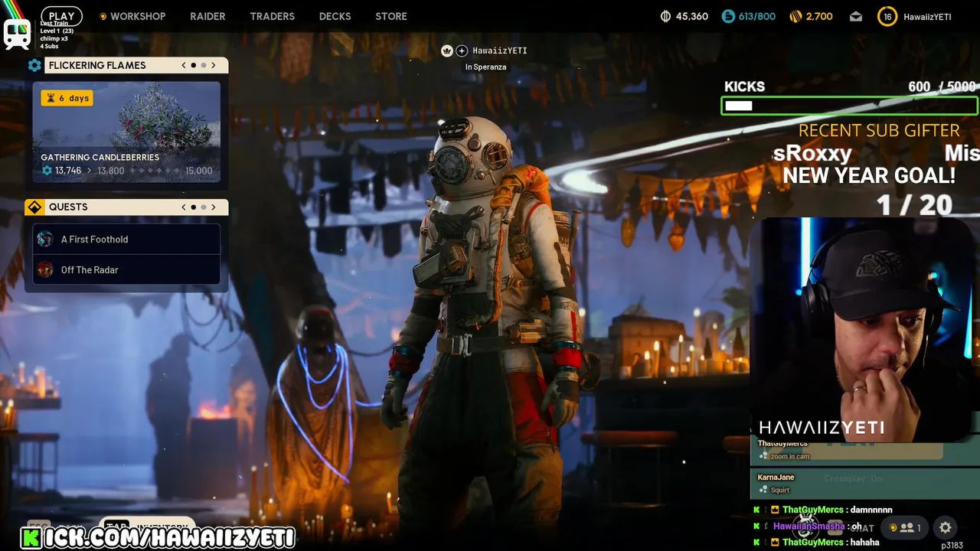This screenshot has width=980, height=551.
Task: Open the Decks tab
Action: pyautogui.click(x=335, y=16)
